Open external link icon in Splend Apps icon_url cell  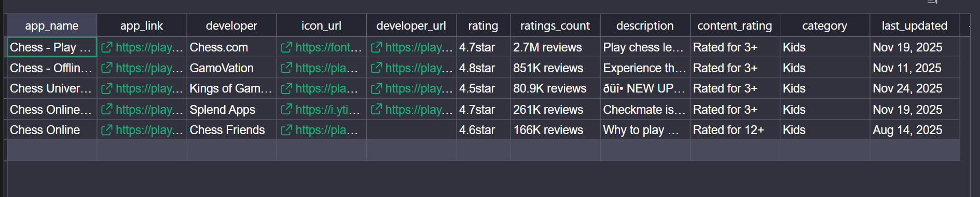click(286, 110)
